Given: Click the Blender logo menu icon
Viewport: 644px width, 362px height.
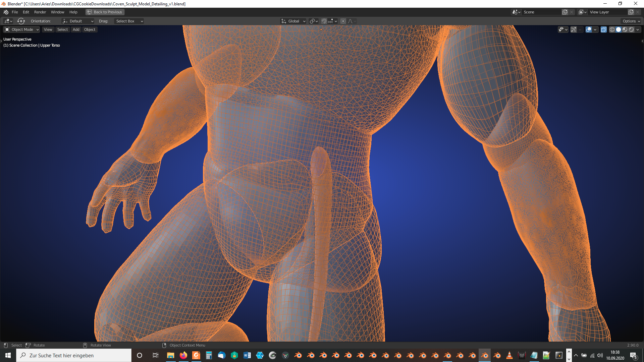Looking at the screenshot, I should pyautogui.click(x=6, y=12).
